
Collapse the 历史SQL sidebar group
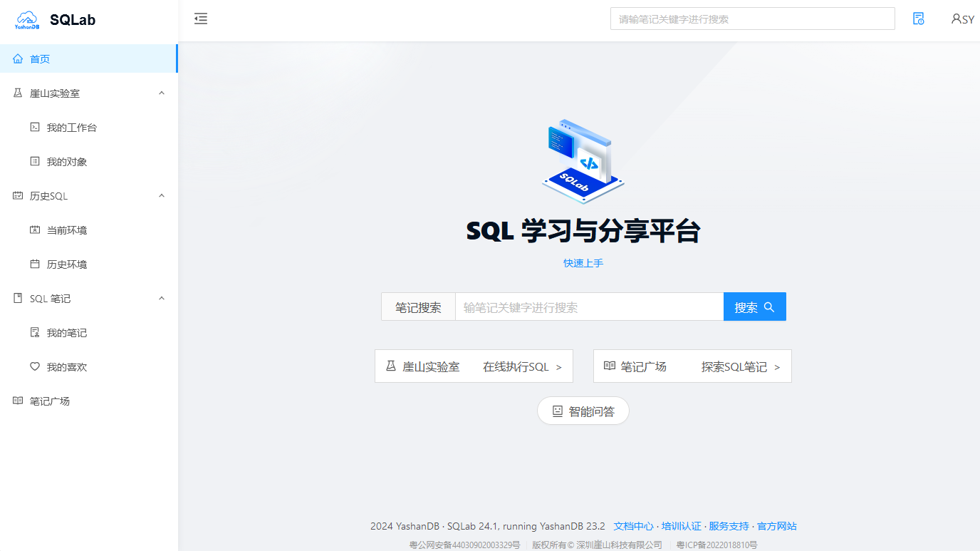point(162,196)
